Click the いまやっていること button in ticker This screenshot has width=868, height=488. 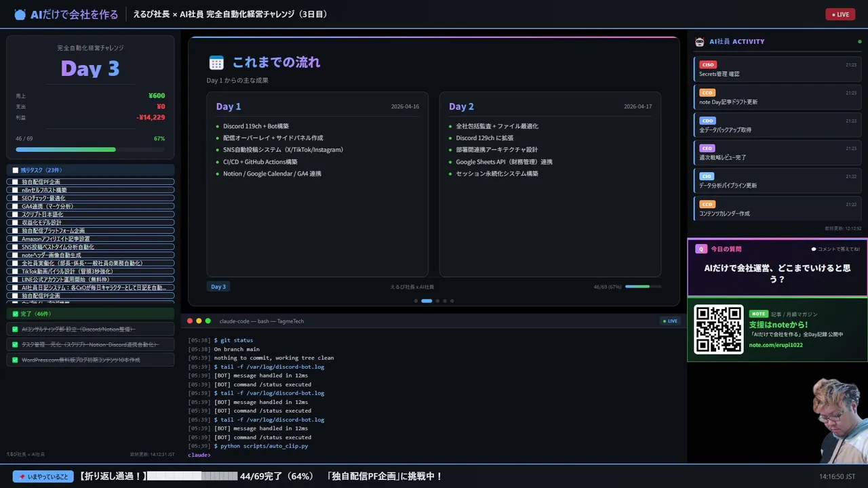point(43,476)
